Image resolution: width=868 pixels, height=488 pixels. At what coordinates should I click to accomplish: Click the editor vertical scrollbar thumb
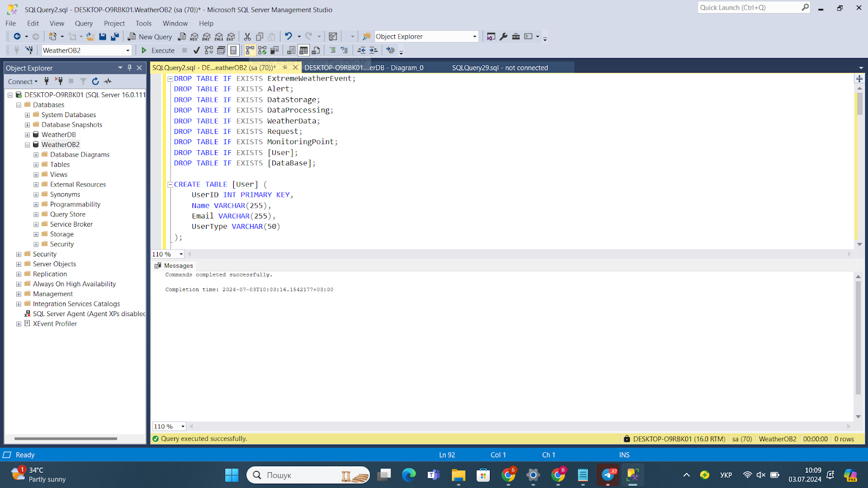(859, 104)
